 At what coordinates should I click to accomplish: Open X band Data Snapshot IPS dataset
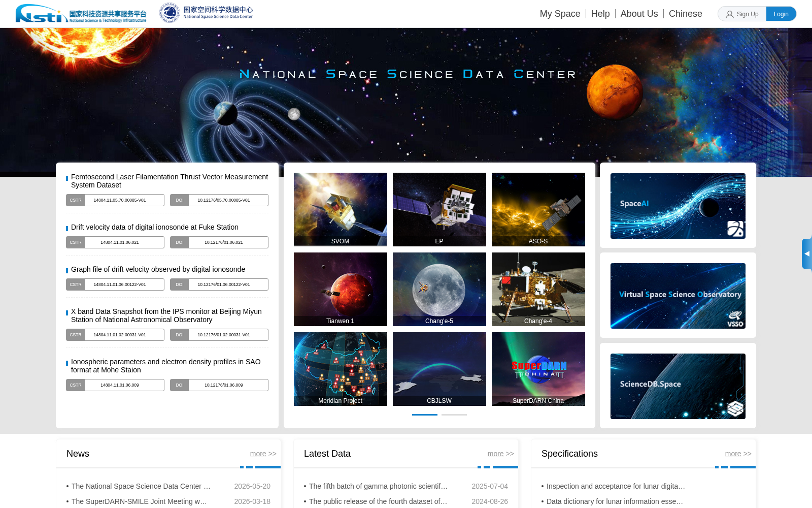coord(166,315)
